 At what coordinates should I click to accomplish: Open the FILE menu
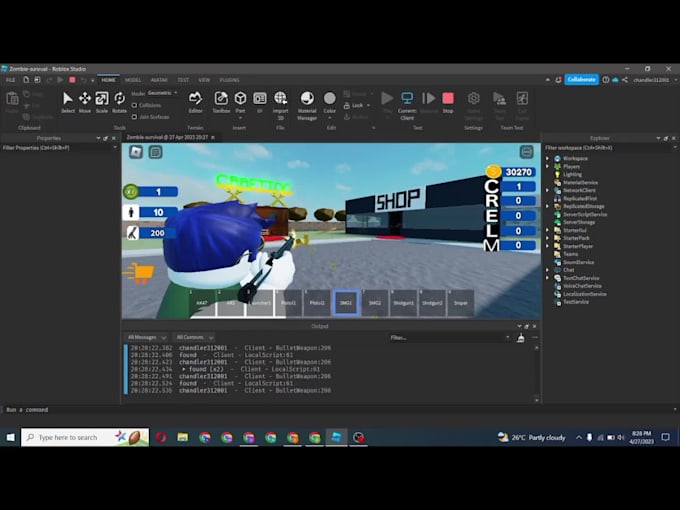(10, 80)
